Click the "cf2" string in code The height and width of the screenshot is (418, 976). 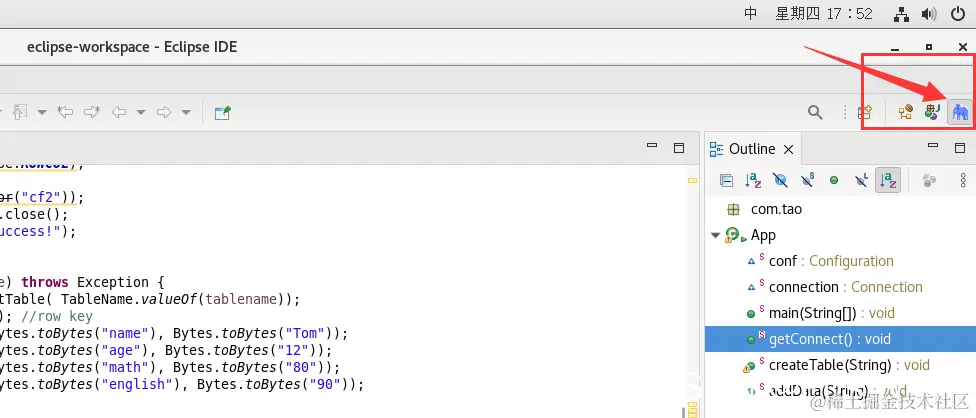tap(41, 198)
